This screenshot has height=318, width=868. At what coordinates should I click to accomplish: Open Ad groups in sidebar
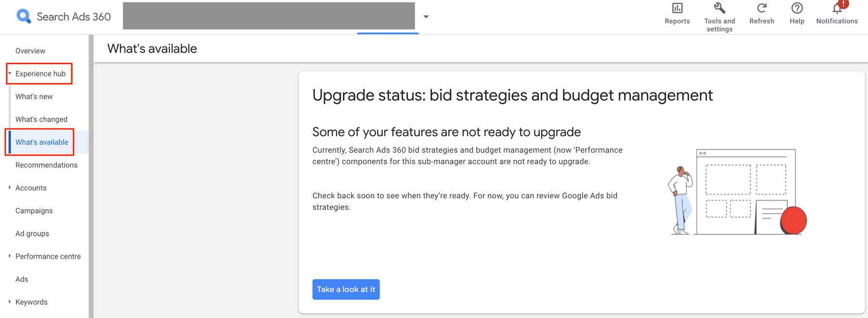click(32, 233)
